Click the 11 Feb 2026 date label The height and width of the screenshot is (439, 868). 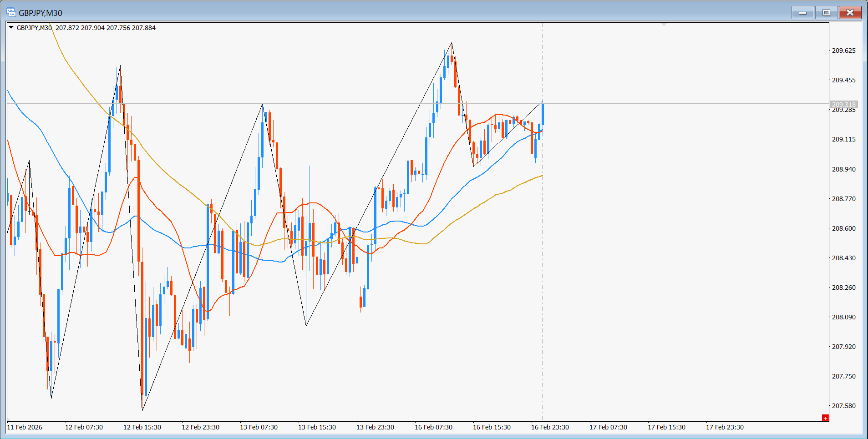tap(25, 427)
